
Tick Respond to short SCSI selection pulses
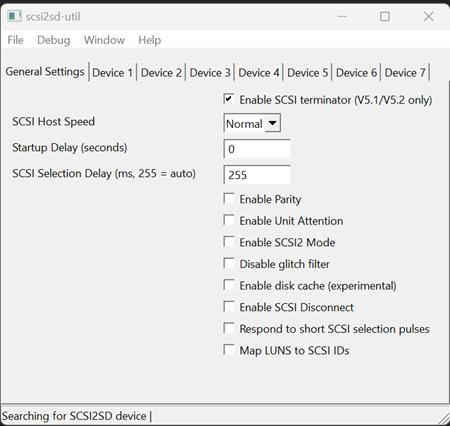click(x=229, y=328)
